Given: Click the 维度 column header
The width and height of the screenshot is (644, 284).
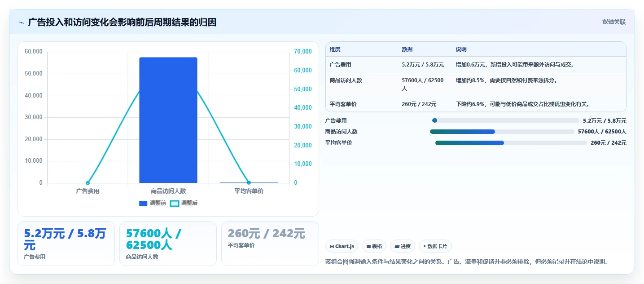Looking at the screenshot, I should pyautogui.click(x=335, y=49).
